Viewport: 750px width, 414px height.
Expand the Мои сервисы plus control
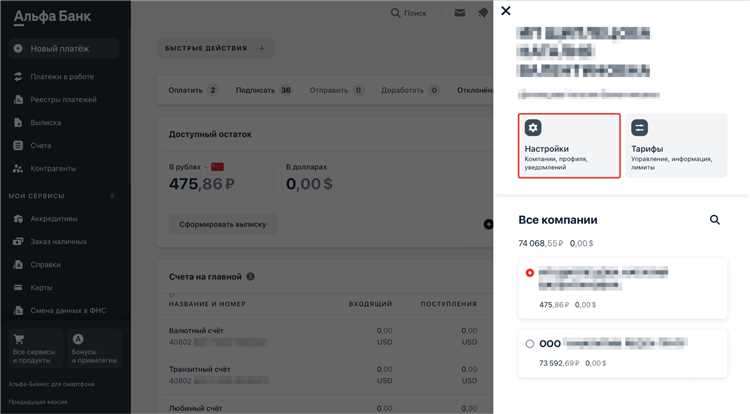tap(113, 196)
